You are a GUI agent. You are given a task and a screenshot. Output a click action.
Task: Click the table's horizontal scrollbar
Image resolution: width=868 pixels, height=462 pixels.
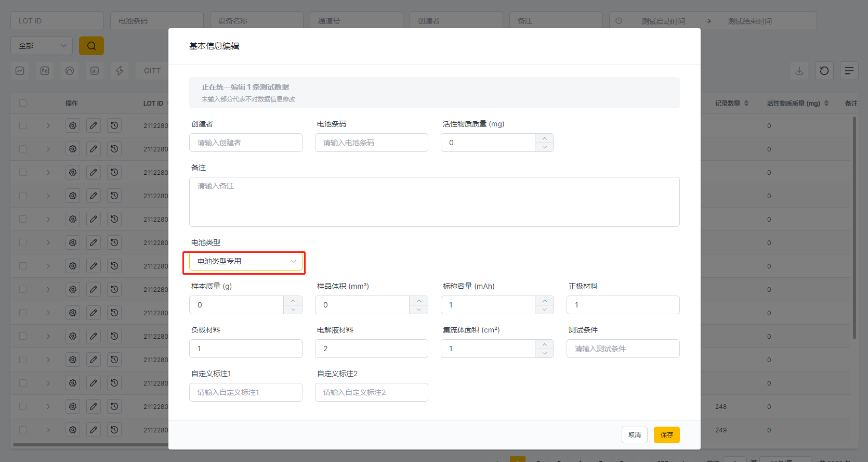[x=91, y=445]
